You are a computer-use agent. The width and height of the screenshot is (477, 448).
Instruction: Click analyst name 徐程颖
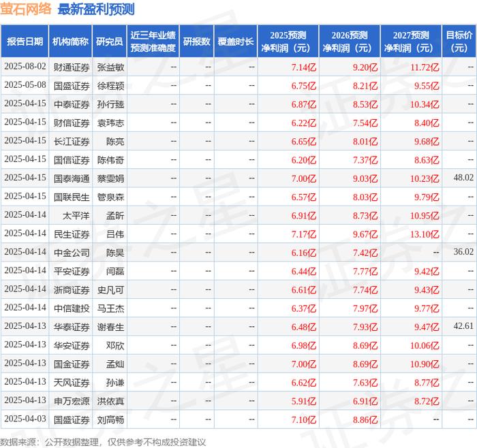(x=110, y=86)
